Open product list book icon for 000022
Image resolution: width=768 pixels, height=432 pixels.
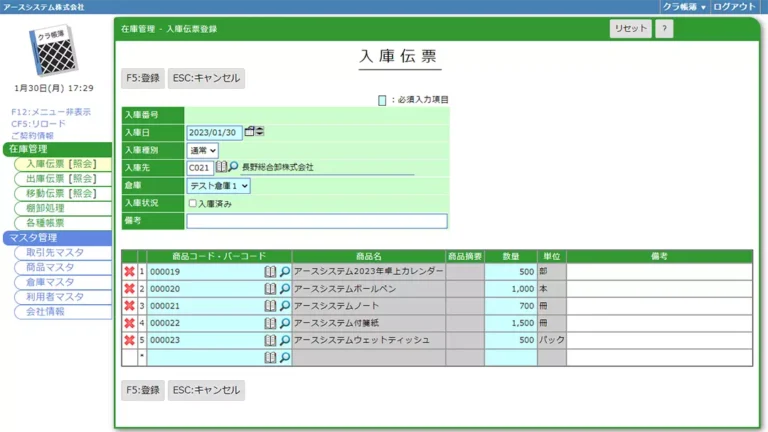[270, 323]
